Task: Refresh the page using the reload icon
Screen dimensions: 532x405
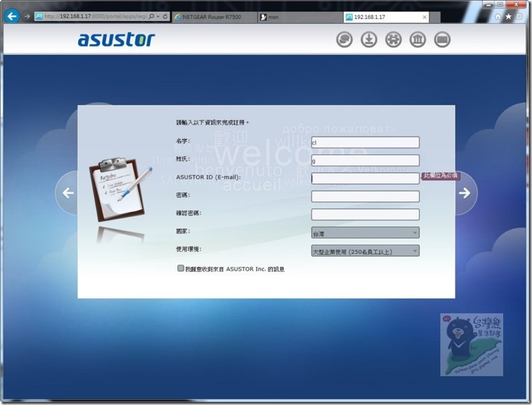Action: (165, 17)
